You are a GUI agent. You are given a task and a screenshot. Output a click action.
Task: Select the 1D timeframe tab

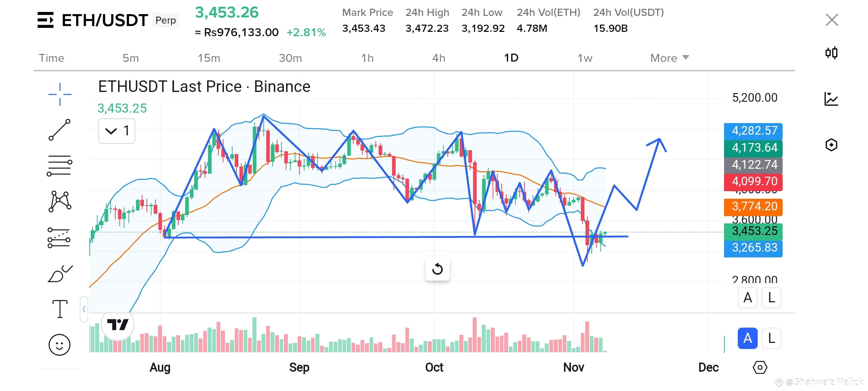click(511, 58)
